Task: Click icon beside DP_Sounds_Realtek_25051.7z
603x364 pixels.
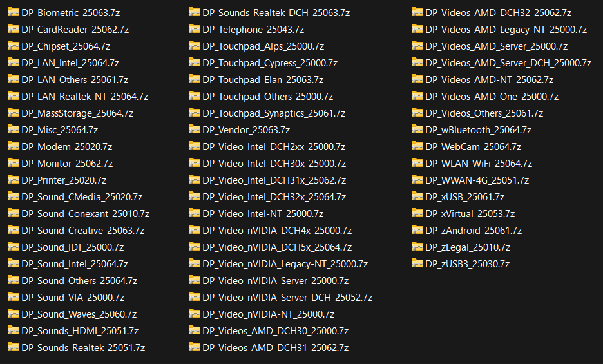Action: pyautogui.click(x=14, y=347)
